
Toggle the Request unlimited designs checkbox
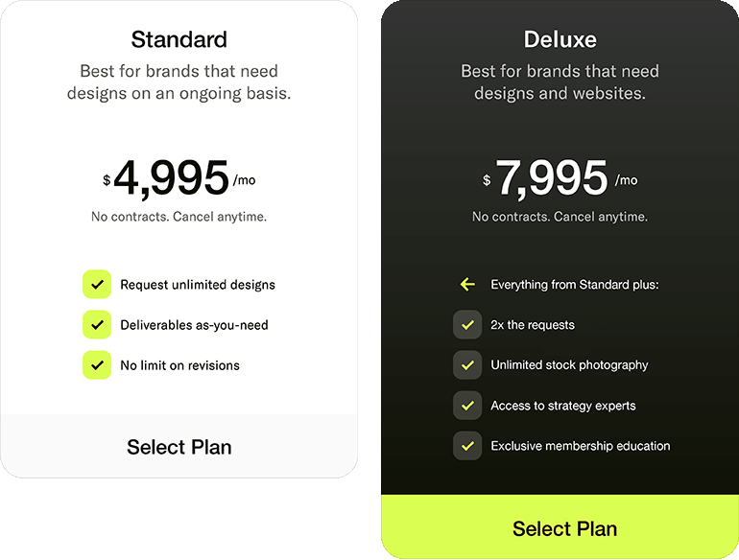(x=97, y=285)
